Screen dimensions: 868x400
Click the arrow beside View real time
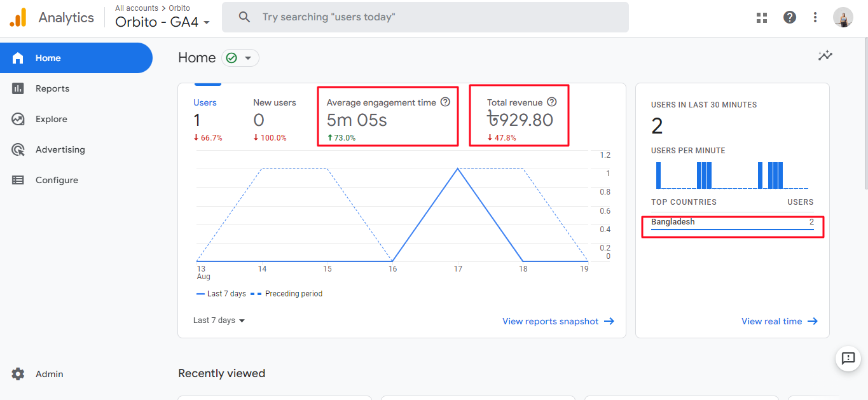coord(813,321)
